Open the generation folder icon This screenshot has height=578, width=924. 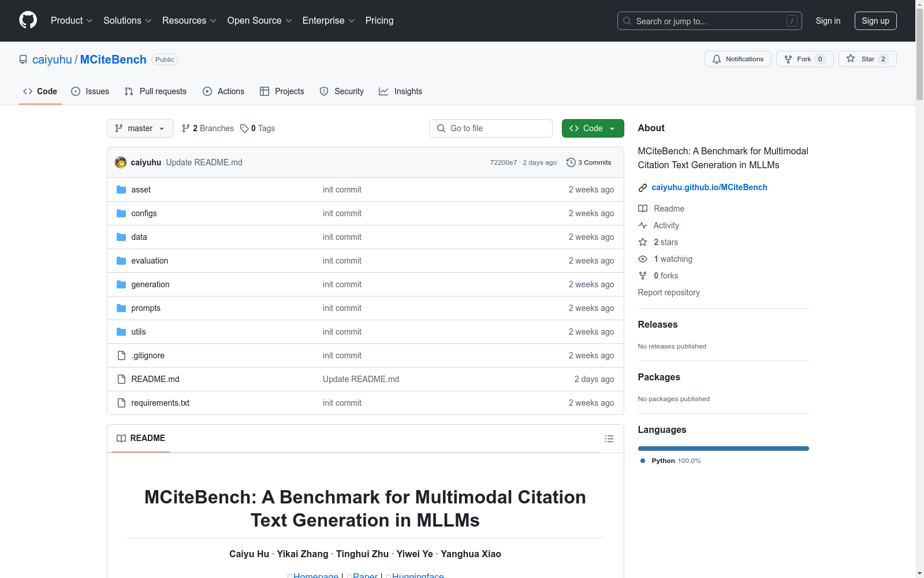(121, 284)
